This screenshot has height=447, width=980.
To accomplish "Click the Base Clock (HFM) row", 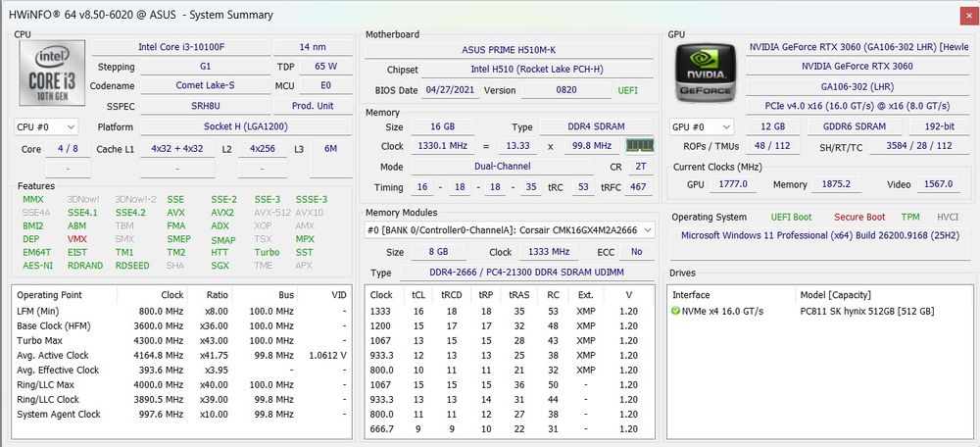I will click(x=182, y=325).
